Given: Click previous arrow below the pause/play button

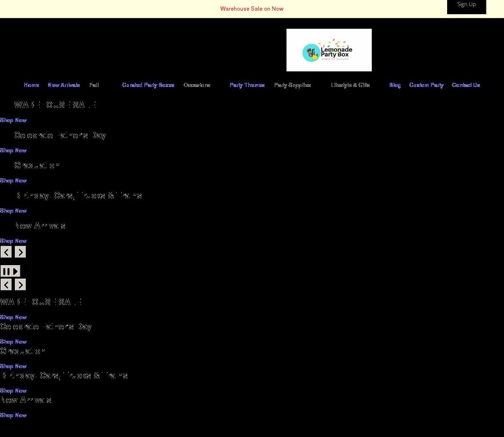Looking at the screenshot, I should point(6,285).
